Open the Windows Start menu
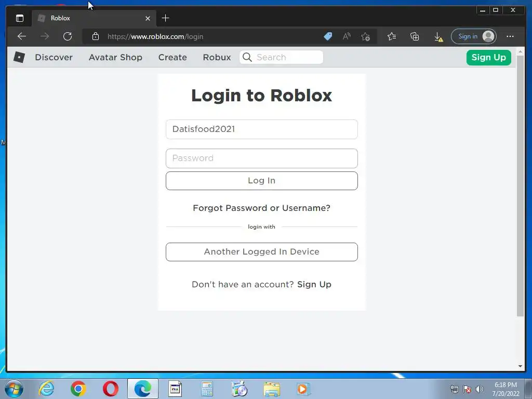Viewport: 532px width, 399px height. (x=14, y=389)
